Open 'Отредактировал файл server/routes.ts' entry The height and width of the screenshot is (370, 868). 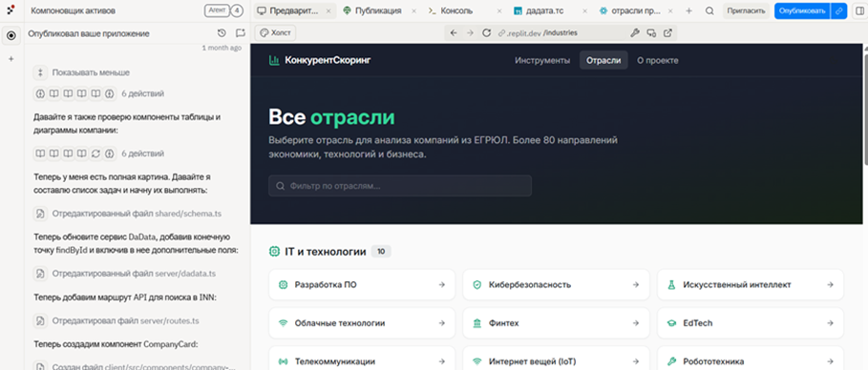[116, 320]
